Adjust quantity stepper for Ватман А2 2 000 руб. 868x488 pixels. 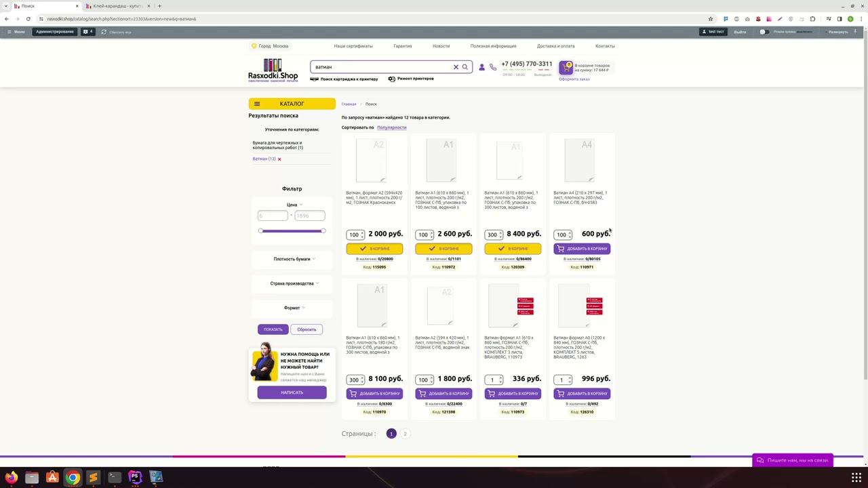pyautogui.click(x=363, y=235)
